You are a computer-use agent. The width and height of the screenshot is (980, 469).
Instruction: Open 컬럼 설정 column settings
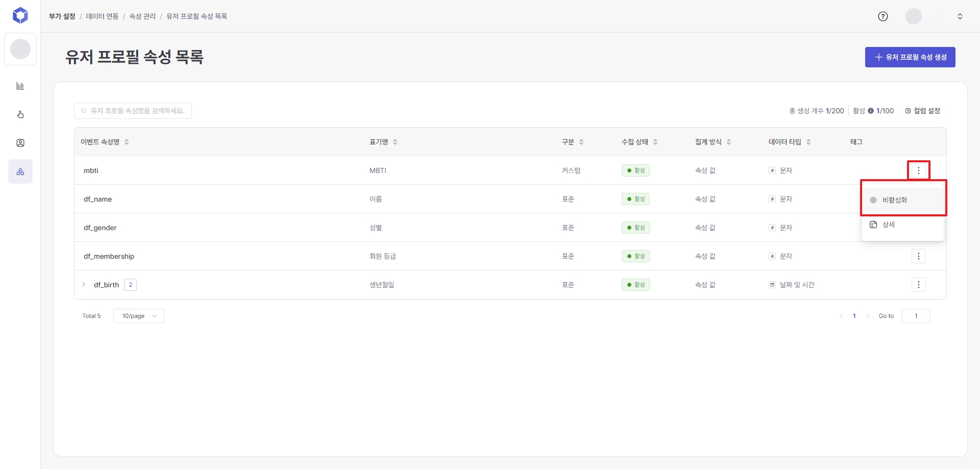(x=922, y=111)
